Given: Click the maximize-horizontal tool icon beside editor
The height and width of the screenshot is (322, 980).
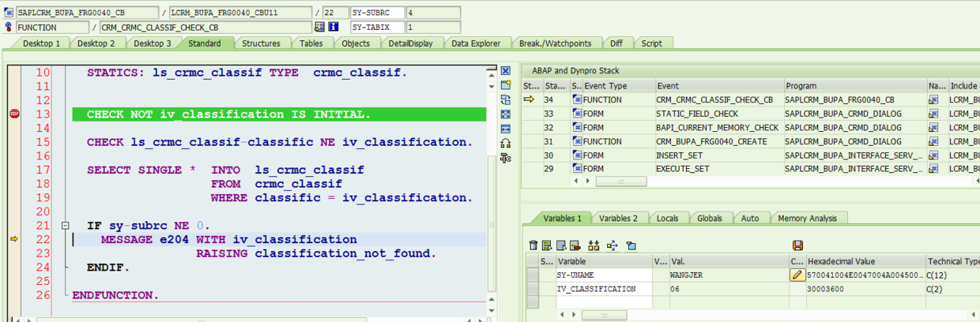Looking at the screenshot, I should point(506,129).
